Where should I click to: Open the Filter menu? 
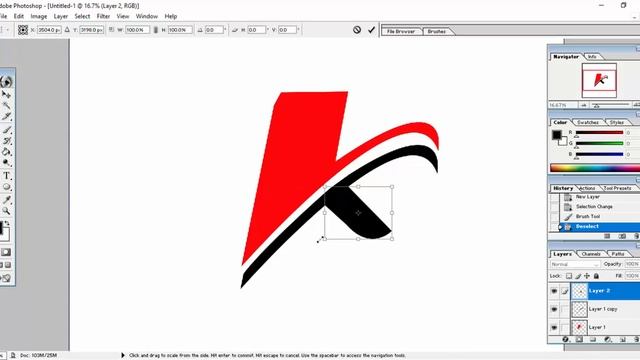103,16
